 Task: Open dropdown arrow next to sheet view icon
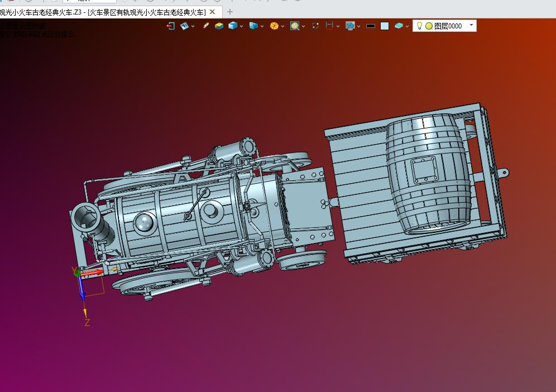pyautogui.click(x=193, y=26)
